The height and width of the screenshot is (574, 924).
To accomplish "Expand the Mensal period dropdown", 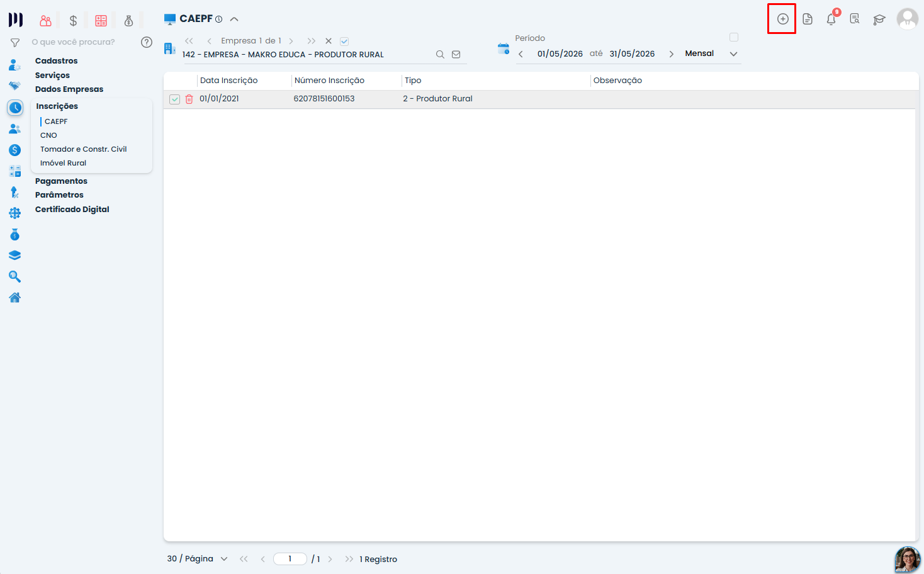I will click(733, 53).
